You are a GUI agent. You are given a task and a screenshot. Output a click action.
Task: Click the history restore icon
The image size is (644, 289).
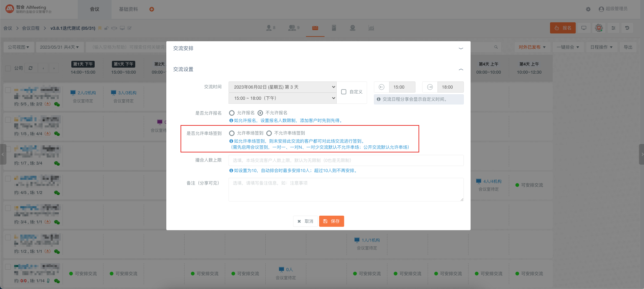coord(627,28)
